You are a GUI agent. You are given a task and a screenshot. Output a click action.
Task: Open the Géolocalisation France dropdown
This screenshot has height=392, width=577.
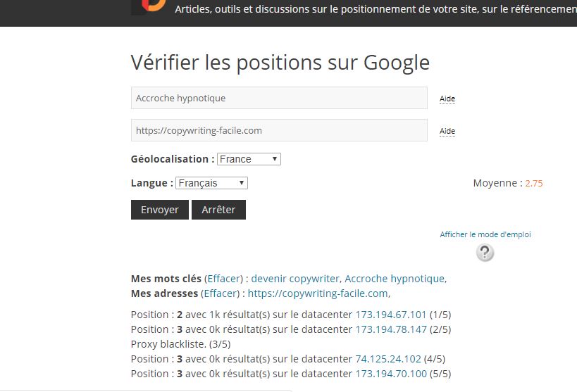coord(249,159)
